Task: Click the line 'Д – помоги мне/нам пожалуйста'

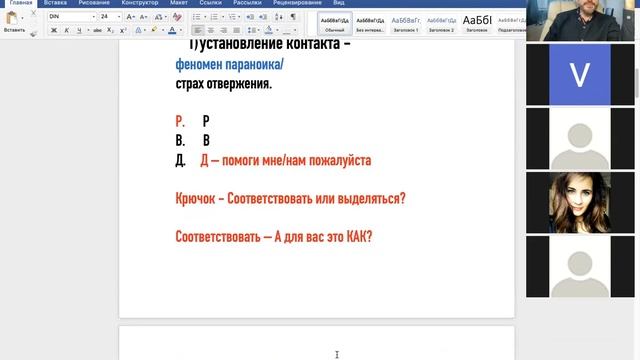Action: pos(286,160)
